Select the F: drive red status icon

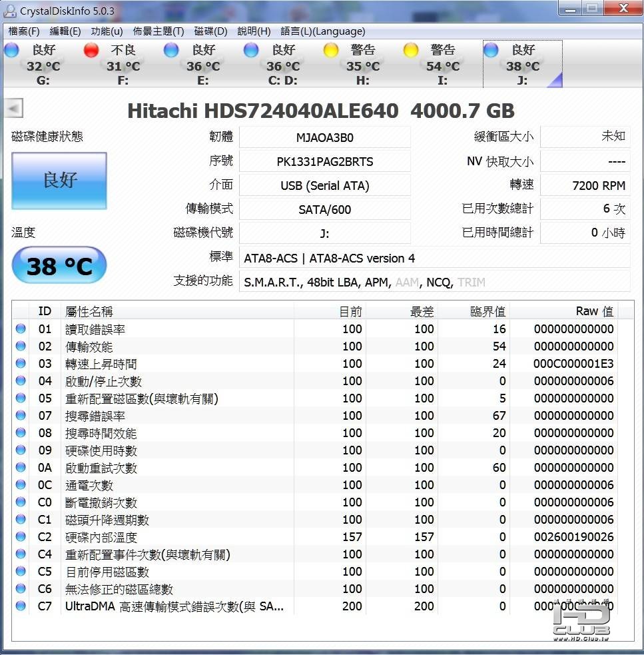coord(91,50)
